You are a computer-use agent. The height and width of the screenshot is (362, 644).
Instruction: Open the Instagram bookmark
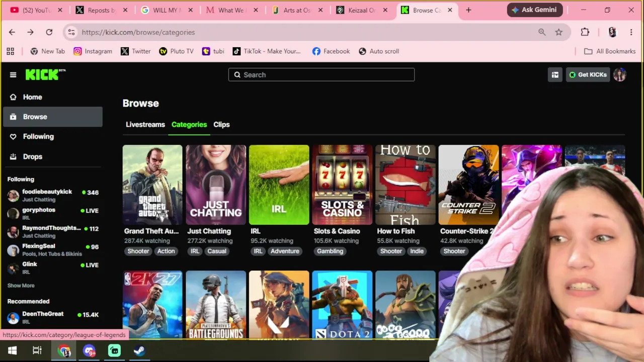click(x=93, y=51)
